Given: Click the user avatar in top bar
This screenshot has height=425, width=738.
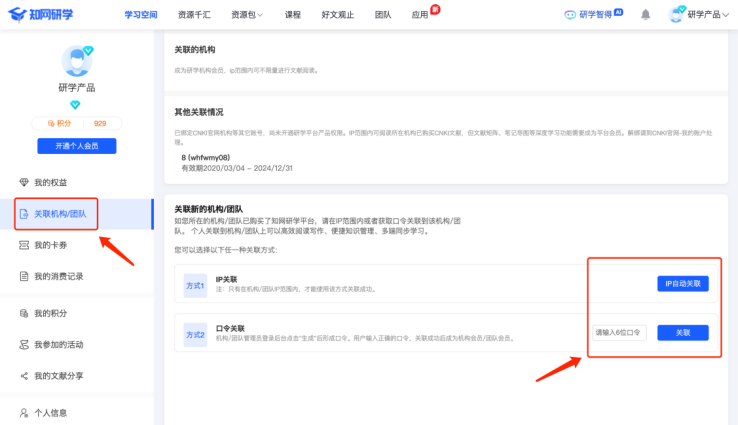Looking at the screenshot, I should 674,15.
